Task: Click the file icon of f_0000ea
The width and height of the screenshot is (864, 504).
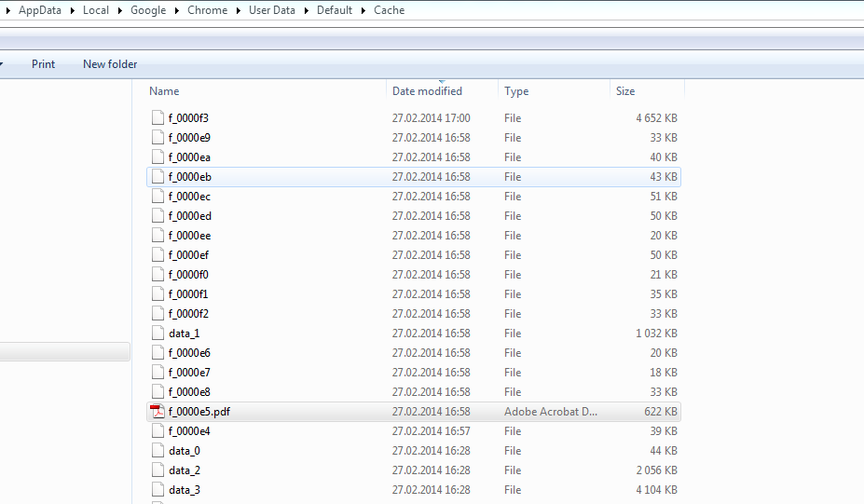Action: (158, 157)
